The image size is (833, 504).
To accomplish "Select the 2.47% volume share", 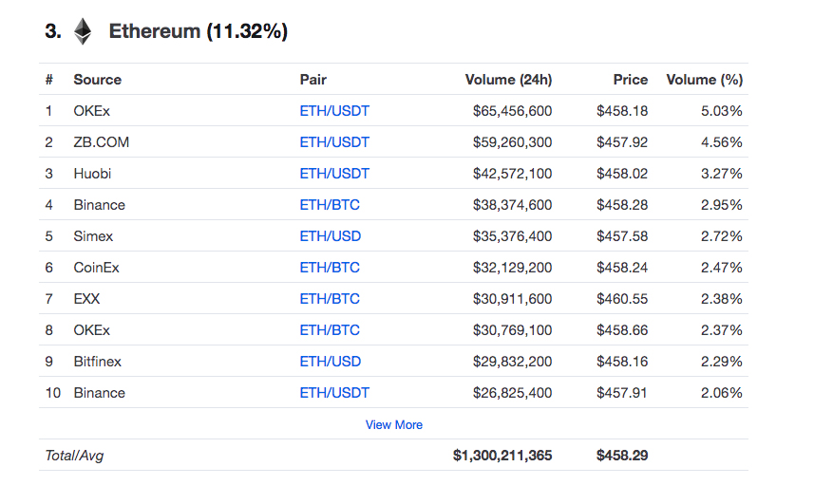I will [722, 268].
